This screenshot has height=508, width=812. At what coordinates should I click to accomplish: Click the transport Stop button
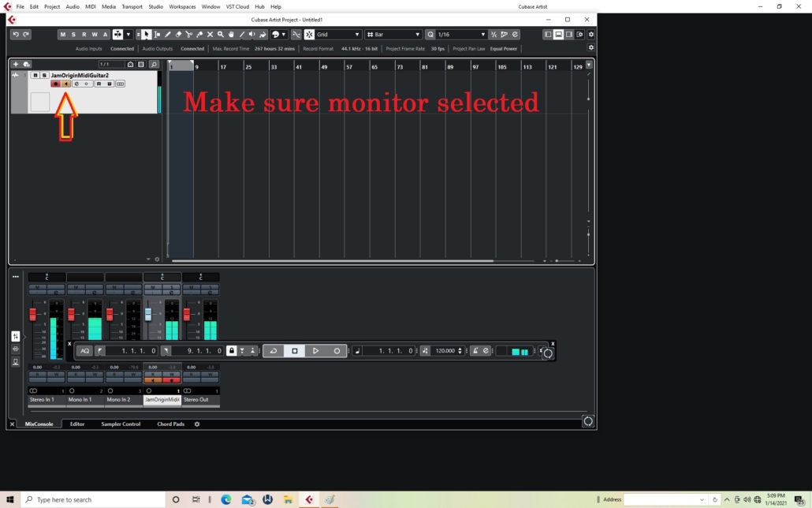tap(295, 351)
